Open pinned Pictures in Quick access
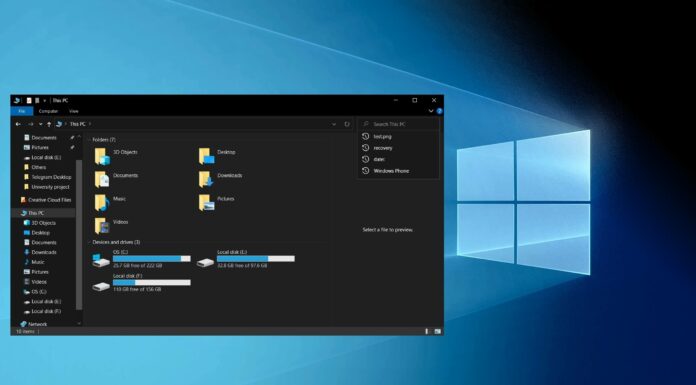 point(40,147)
